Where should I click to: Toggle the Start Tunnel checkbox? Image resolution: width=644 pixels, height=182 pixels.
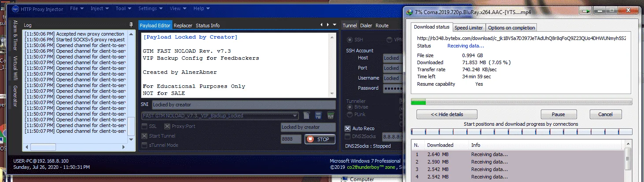145,136
